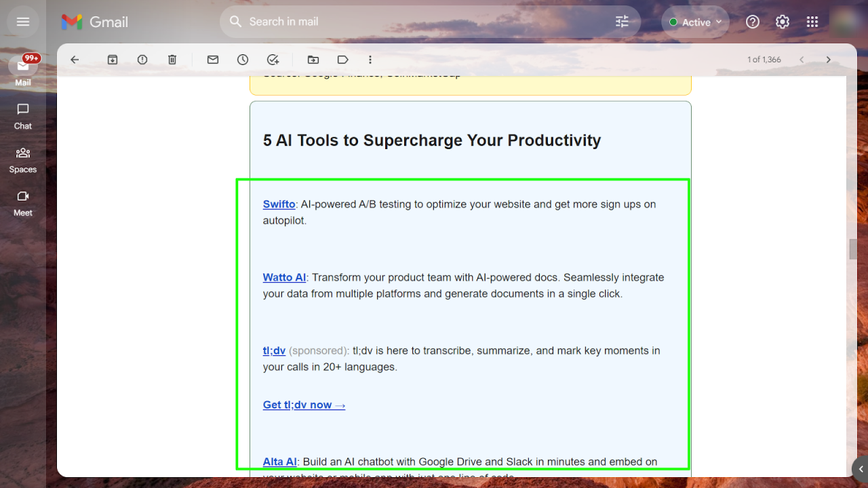Open the Help panel
This screenshot has width=868, height=488.
point(752,21)
